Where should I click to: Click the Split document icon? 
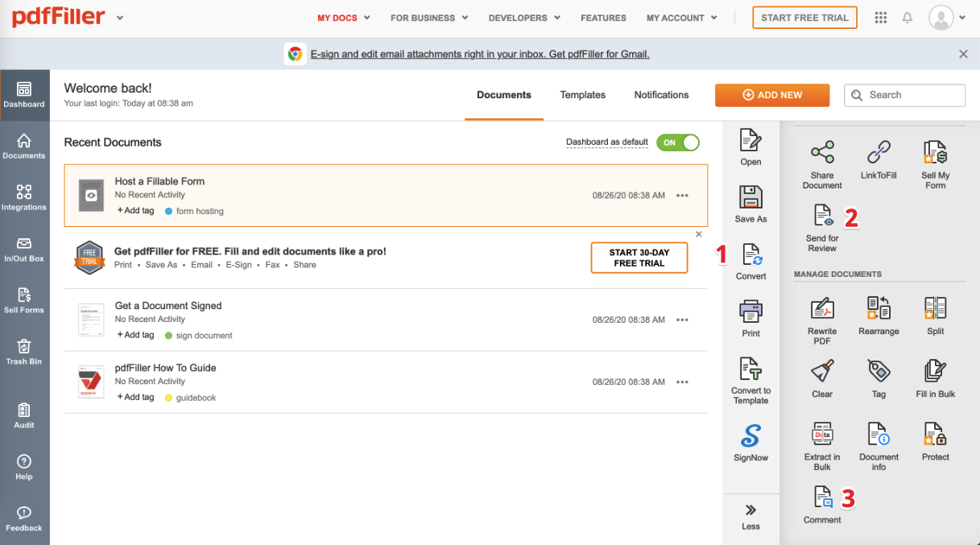(935, 309)
